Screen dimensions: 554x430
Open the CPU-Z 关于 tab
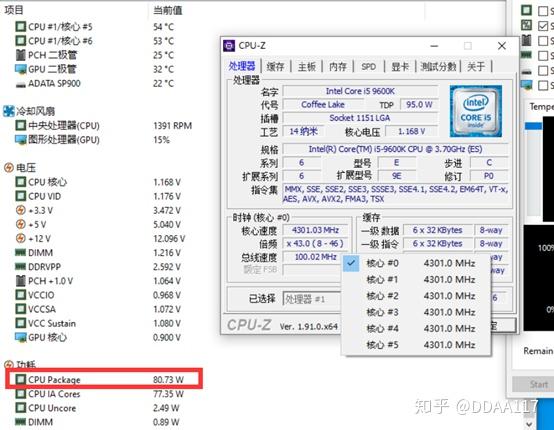pos(476,66)
